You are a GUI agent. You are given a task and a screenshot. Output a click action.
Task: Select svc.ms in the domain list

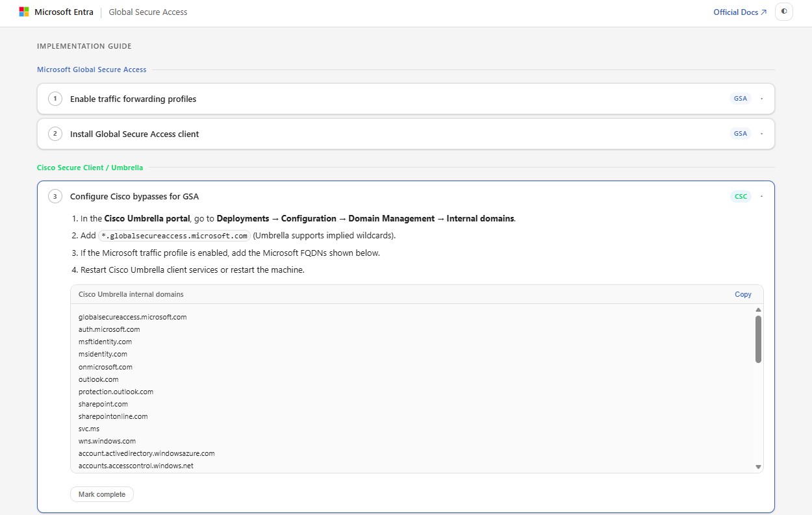(x=89, y=429)
